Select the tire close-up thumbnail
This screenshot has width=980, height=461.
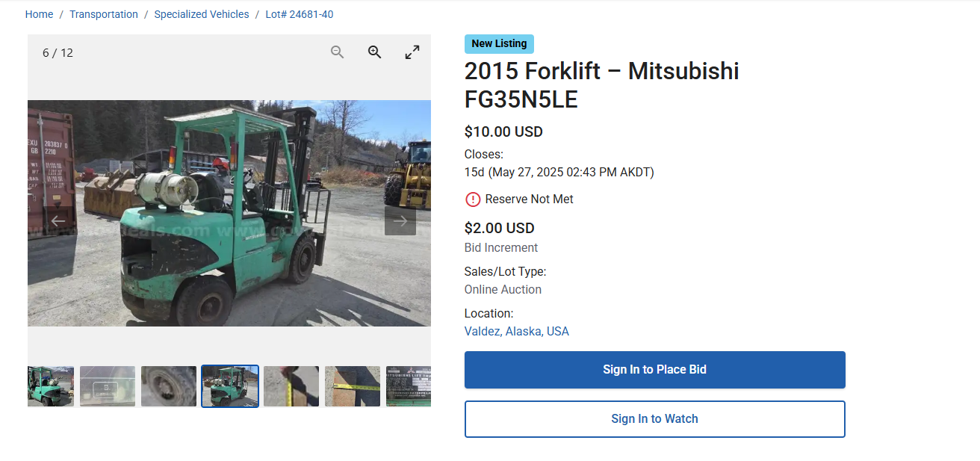click(x=169, y=386)
